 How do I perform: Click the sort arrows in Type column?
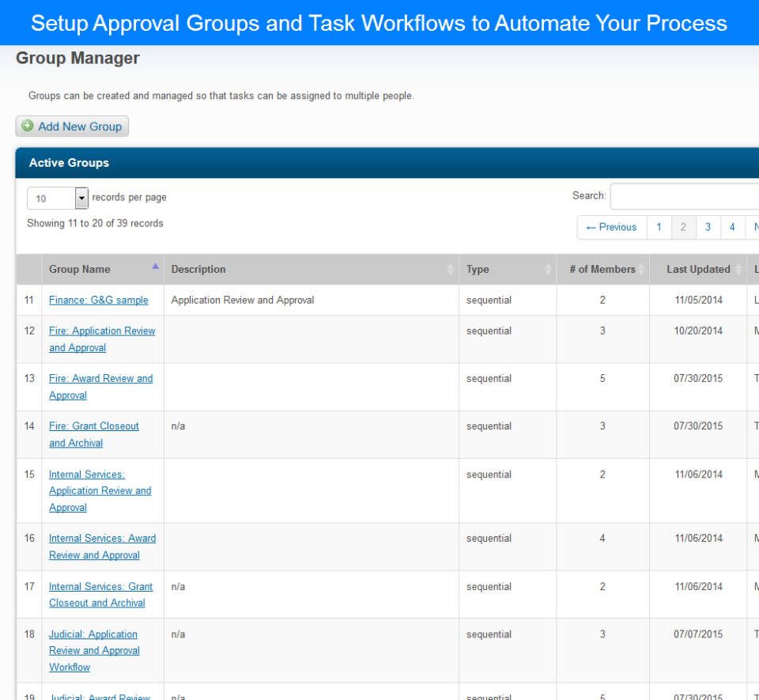click(x=548, y=270)
